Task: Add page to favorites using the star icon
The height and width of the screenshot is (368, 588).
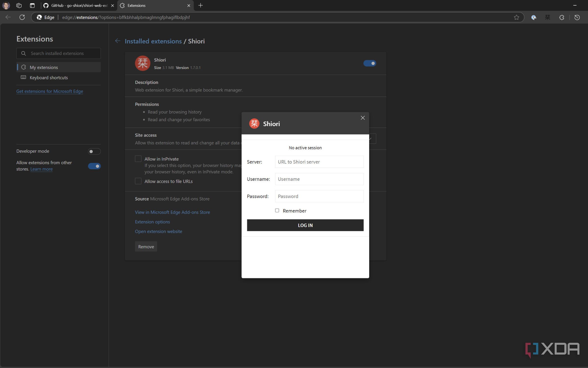Action: click(516, 17)
